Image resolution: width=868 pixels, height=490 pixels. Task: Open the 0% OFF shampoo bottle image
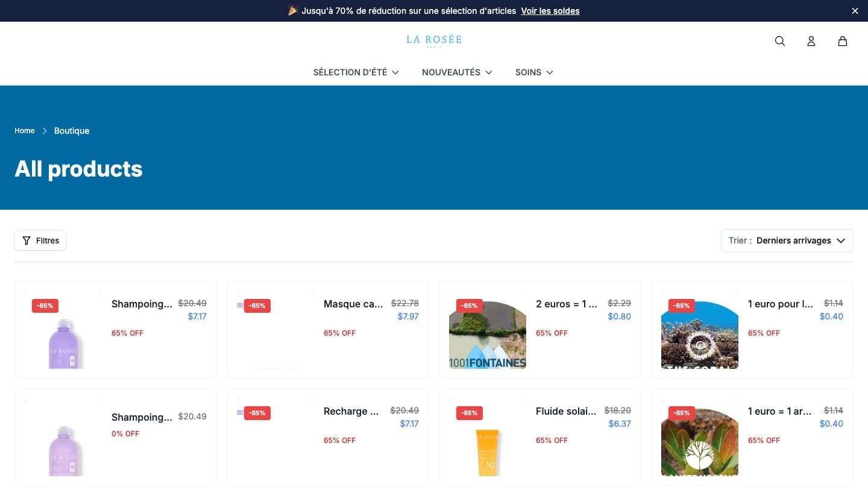tap(63, 438)
